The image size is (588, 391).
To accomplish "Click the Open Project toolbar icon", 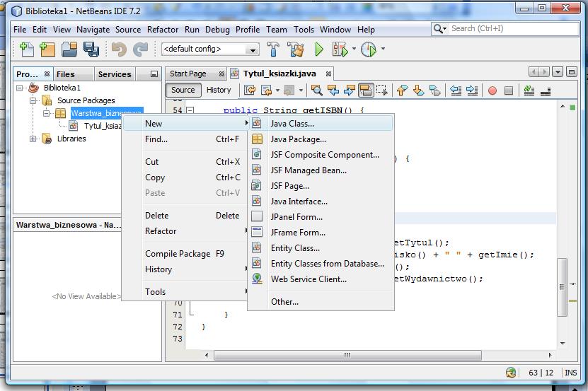I will [x=69, y=49].
